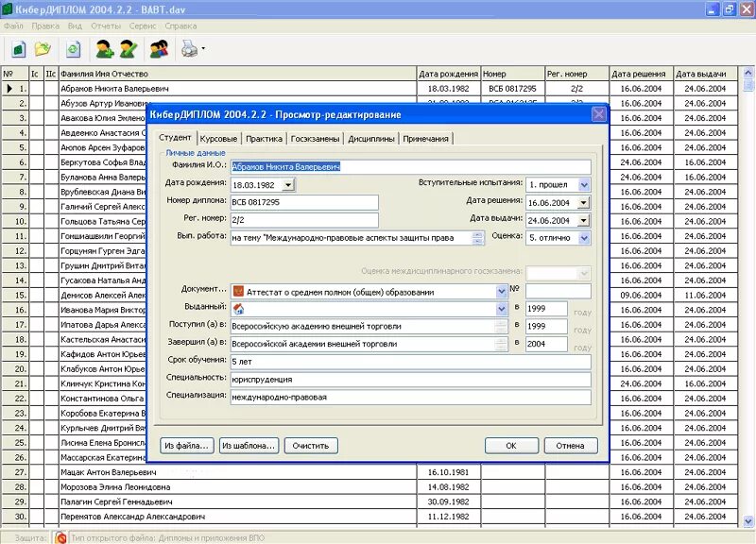Click the document type icon beside Аттестат
Screen dimensions: 756x544
pyautogui.click(x=238, y=292)
